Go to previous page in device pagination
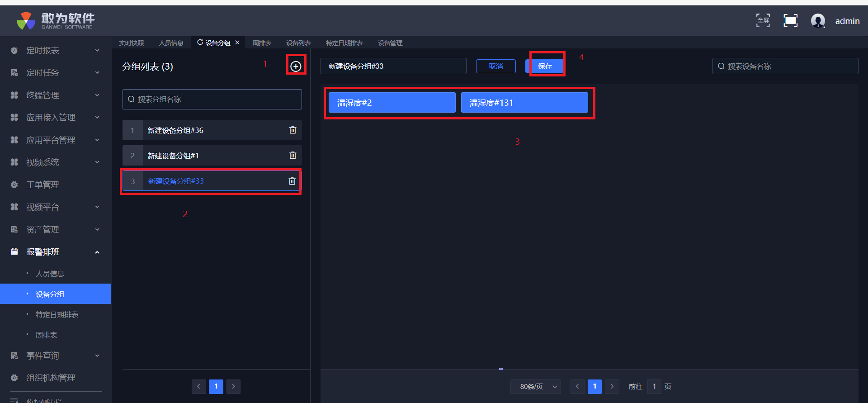The height and width of the screenshot is (403, 868). pos(577,386)
